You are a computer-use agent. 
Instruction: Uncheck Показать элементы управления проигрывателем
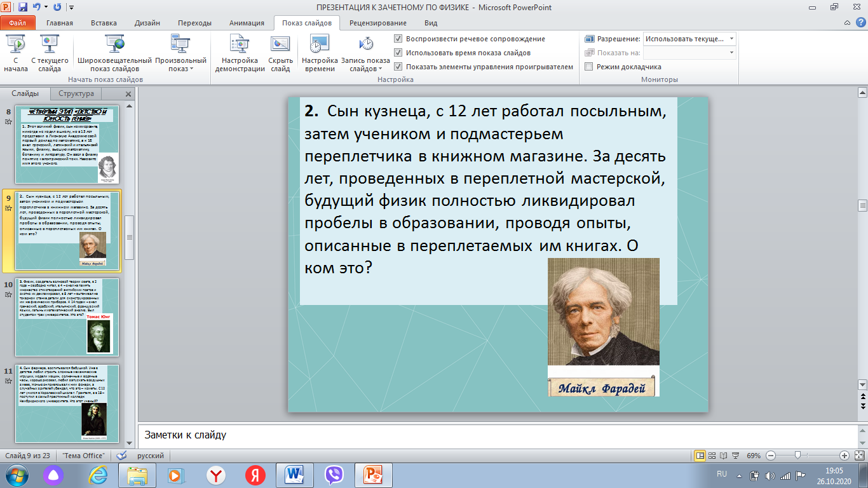[398, 67]
